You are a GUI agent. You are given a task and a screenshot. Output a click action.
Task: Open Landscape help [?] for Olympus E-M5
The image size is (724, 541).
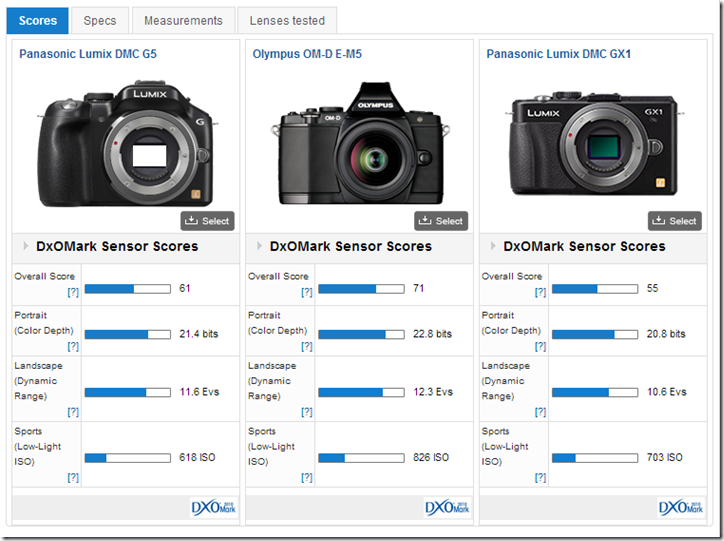click(307, 412)
